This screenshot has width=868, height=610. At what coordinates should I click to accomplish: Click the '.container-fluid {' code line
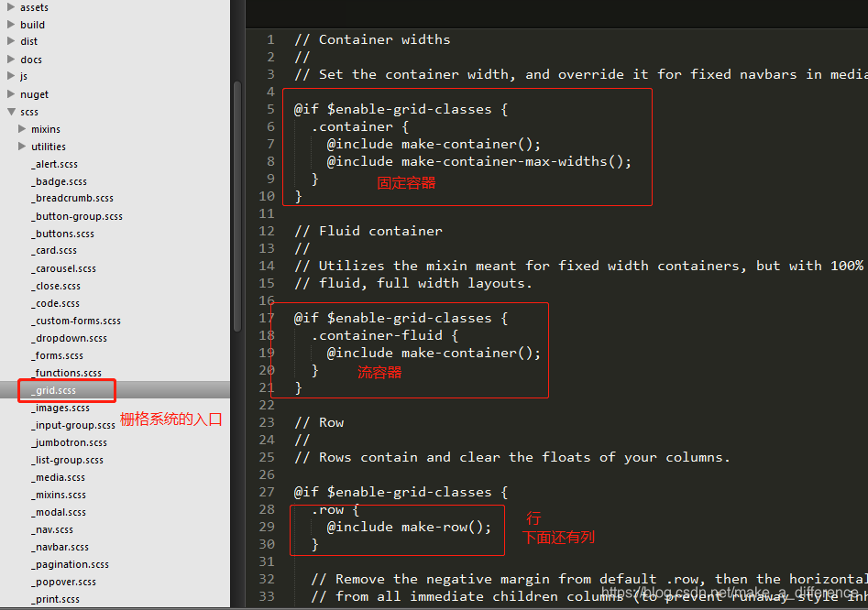(x=385, y=336)
